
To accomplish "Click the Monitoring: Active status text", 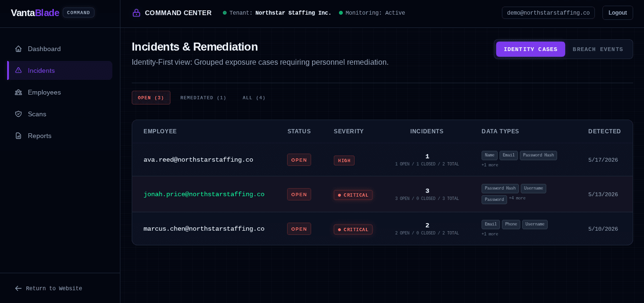I will pos(375,13).
